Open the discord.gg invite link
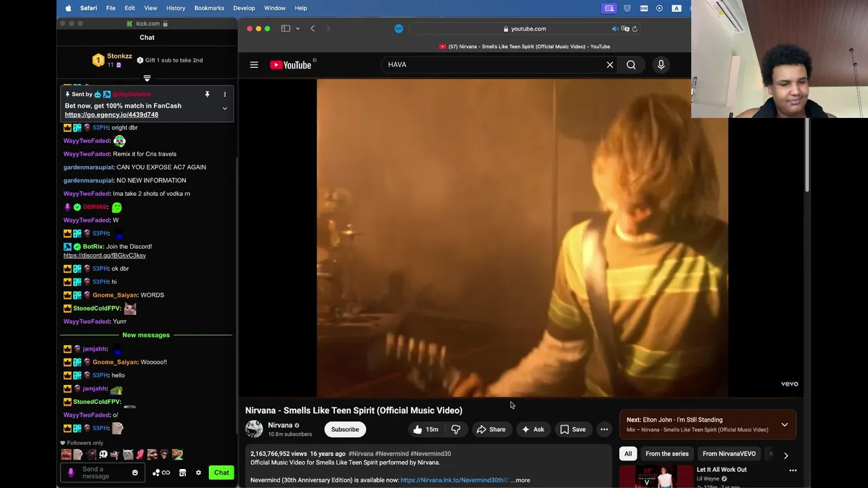The width and height of the screenshot is (868, 488). pos(104,256)
